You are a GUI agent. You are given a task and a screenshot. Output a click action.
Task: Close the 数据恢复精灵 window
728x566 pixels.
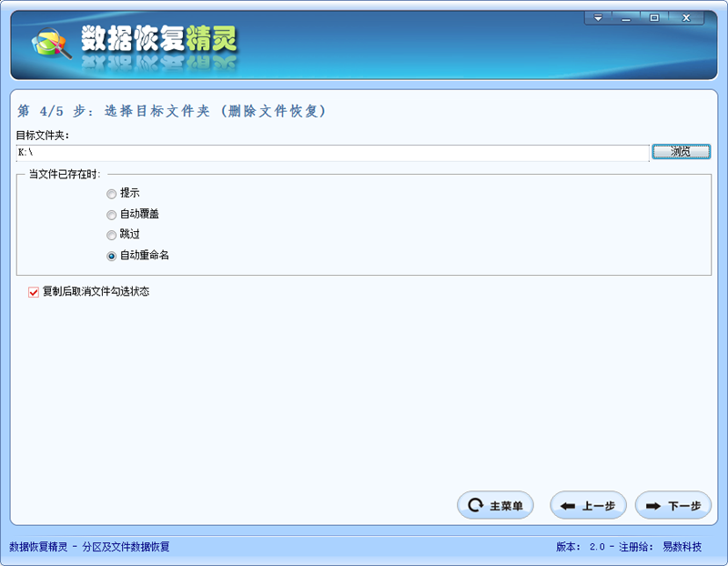pos(686,17)
